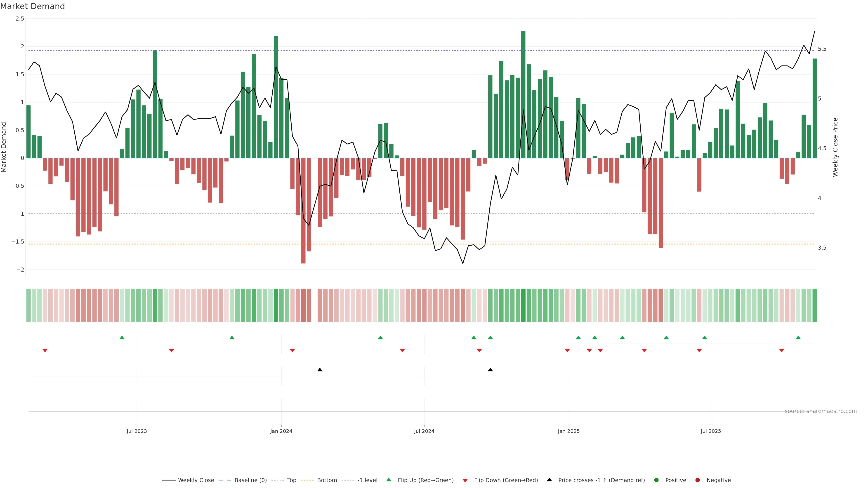Click the rightmost green flip-up triangle marker
The width and height of the screenshot is (868, 488).
(798, 338)
